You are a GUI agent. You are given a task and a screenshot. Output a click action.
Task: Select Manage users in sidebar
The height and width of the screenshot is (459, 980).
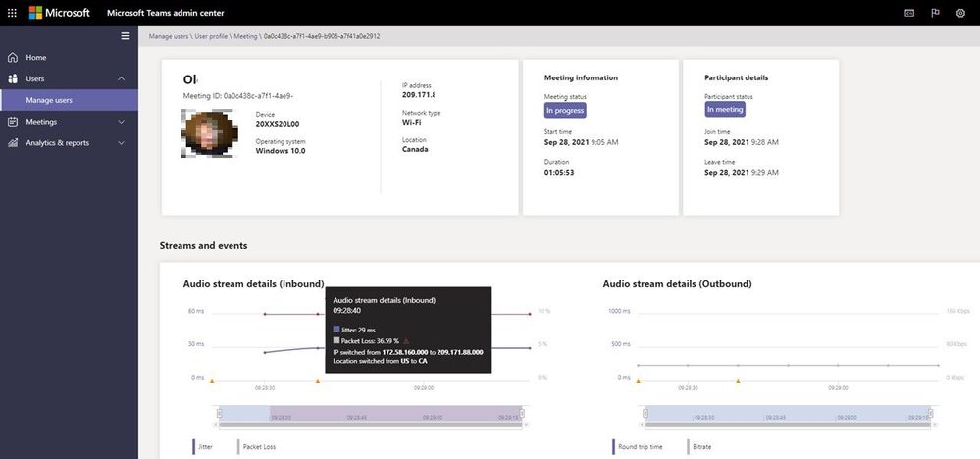click(x=69, y=100)
